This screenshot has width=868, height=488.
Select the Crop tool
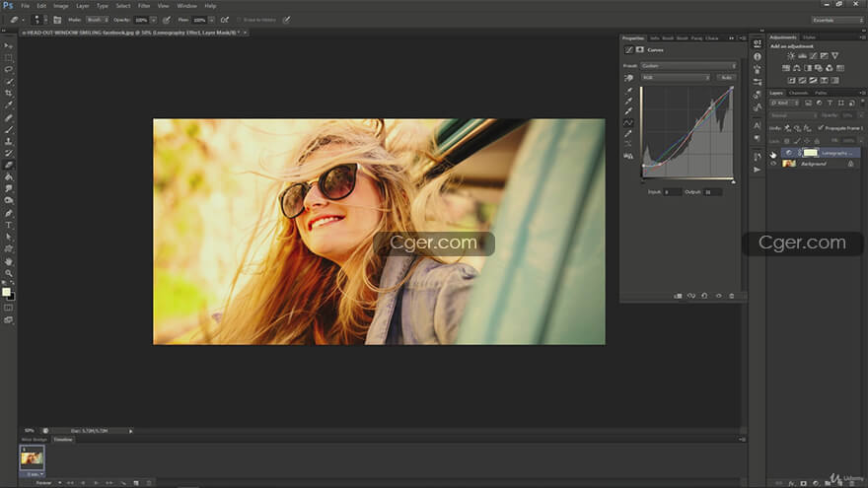tap(8, 94)
